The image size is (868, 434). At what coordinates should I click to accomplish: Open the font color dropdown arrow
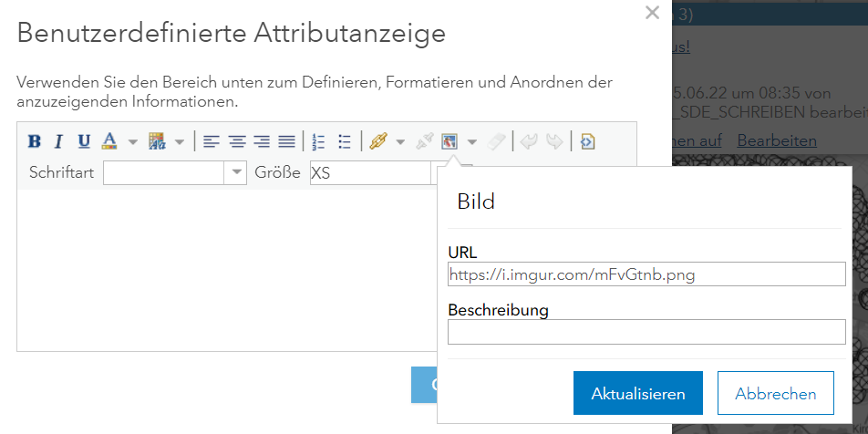(132, 141)
